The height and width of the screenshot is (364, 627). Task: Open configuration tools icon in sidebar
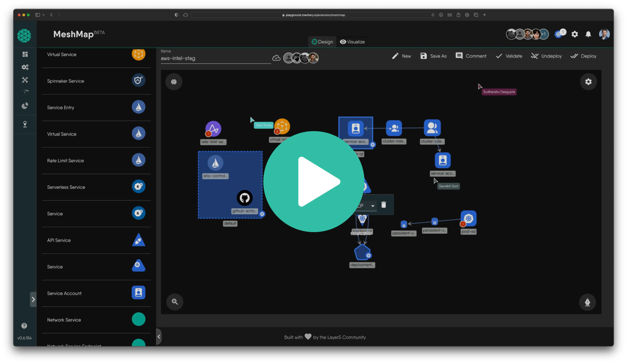pyautogui.click(x=25, y=80)
